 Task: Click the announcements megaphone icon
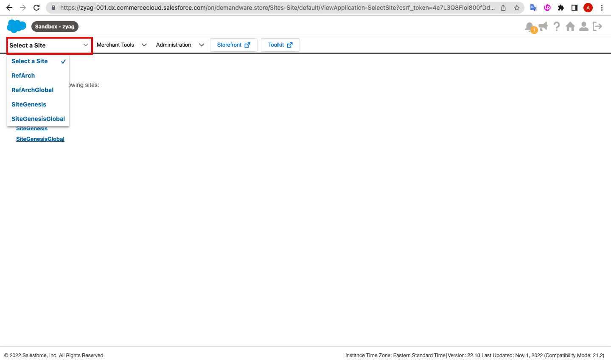pos(543,27)
